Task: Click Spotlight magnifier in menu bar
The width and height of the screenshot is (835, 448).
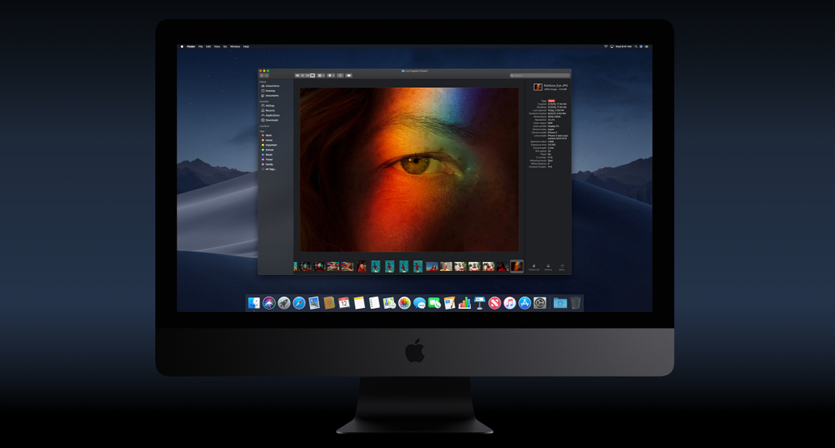Action: coord(635,46)
